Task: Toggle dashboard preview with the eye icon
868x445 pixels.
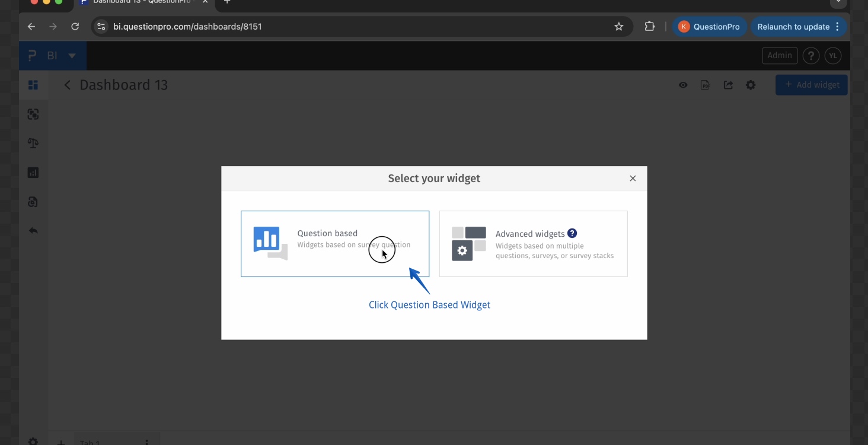Action: (x=682, y=85)
